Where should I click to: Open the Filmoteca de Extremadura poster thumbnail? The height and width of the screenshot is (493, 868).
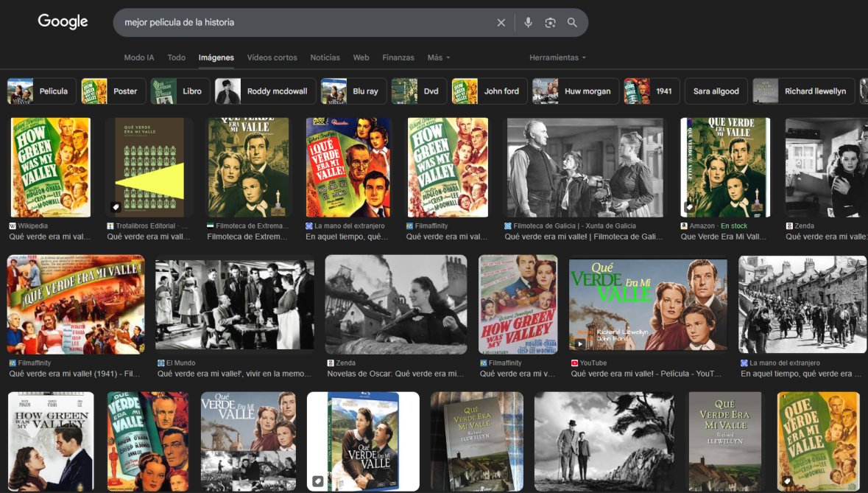(x=249, y=167)
